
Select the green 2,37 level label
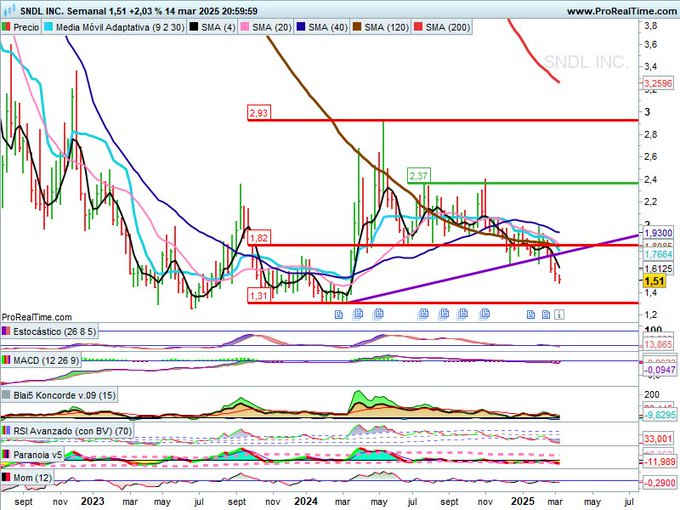pos(418,176)
